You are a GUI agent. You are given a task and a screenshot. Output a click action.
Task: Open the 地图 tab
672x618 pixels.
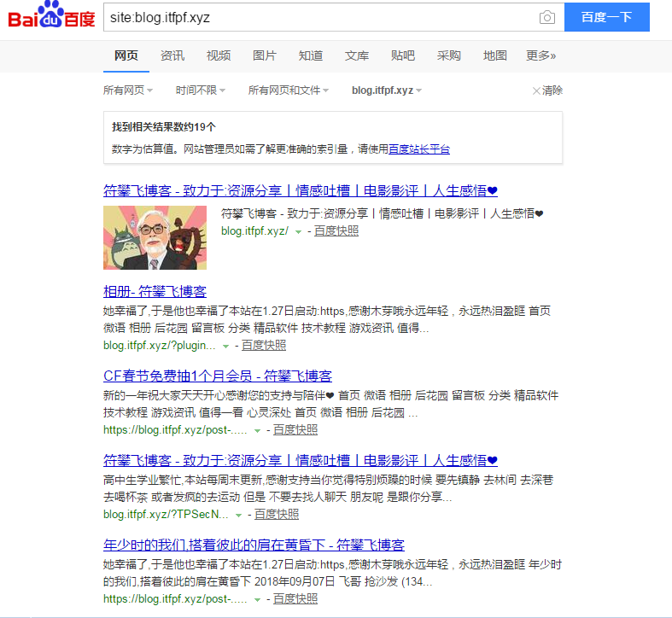(495, 55)
